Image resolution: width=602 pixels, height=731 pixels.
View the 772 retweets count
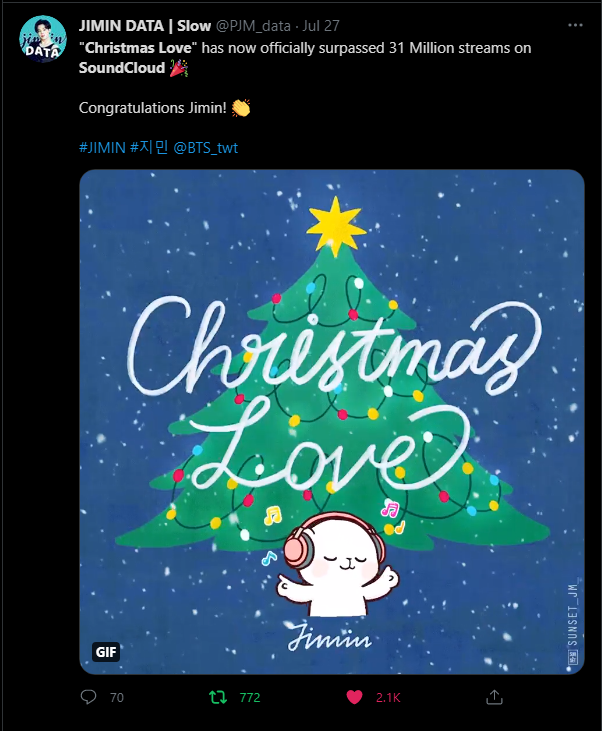(x=250, y=697)
